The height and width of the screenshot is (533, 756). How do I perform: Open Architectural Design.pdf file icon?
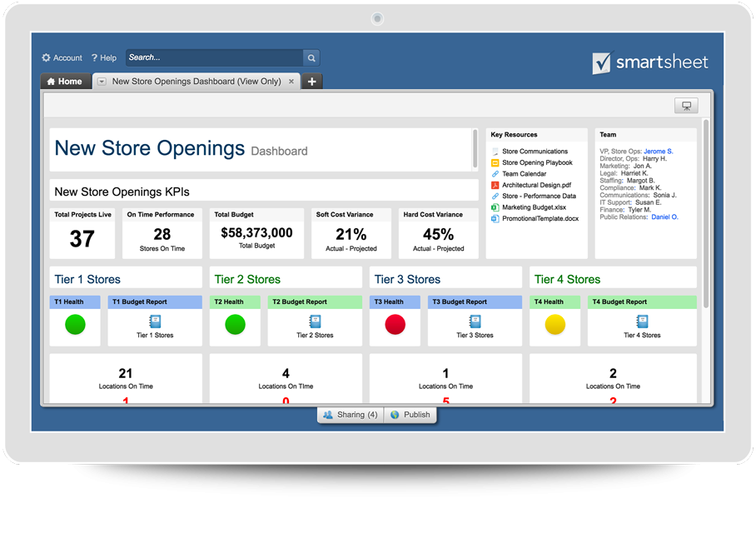click(495, 185)
